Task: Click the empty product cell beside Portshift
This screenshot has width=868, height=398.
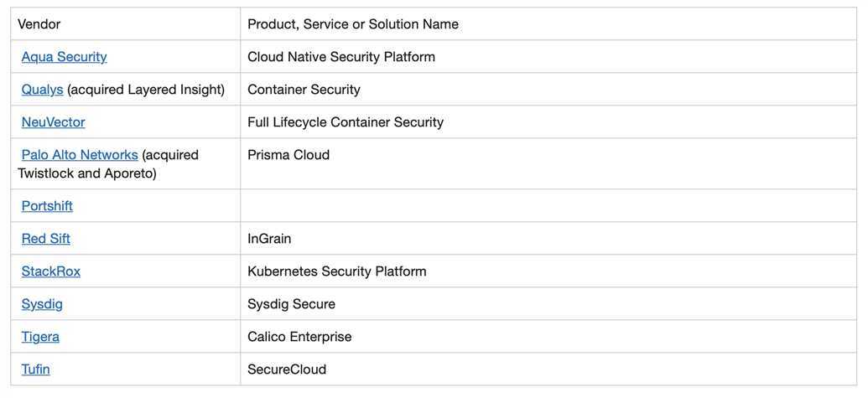Action: coord(548,205)
